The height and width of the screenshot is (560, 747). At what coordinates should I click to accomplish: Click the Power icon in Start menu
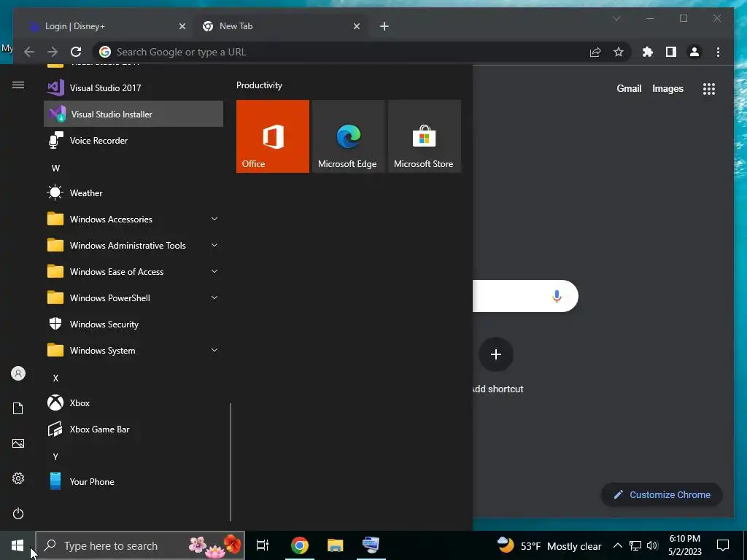pyautogui.click(x=18, y=513)
